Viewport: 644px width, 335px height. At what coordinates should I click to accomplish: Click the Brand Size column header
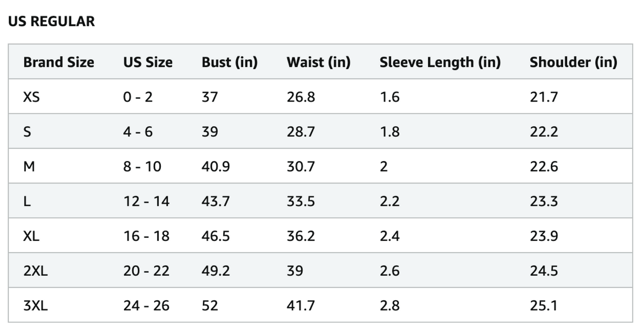click(58, 62)
